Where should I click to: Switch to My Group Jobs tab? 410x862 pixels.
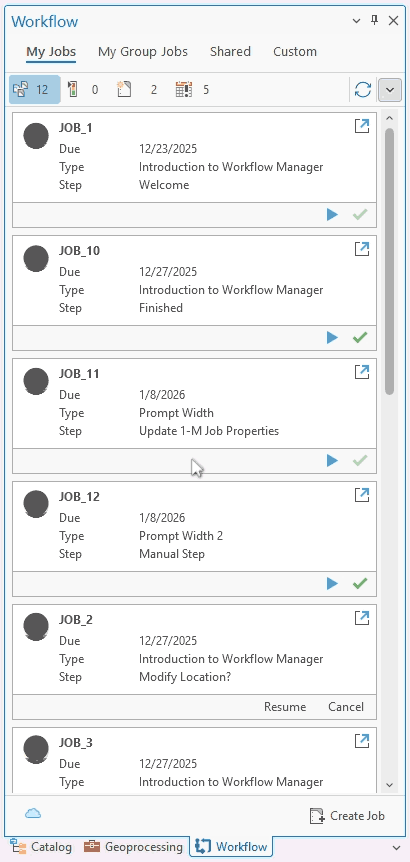pos(143,52)
